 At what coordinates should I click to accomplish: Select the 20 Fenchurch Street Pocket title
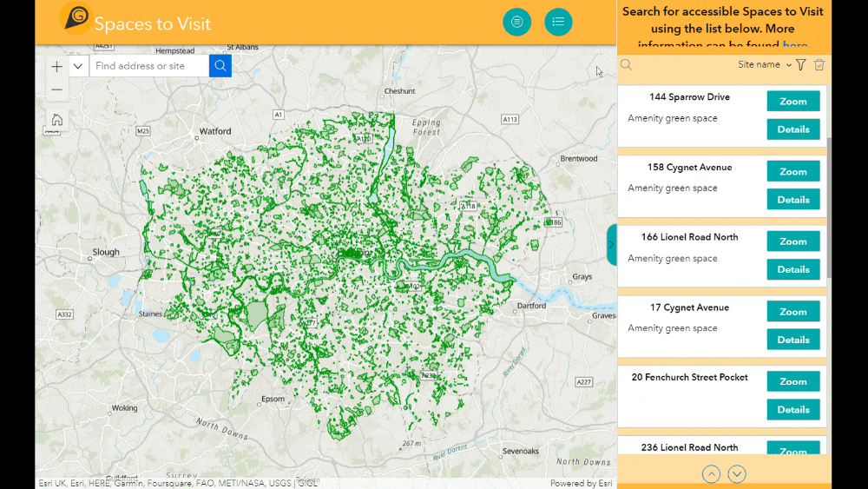pyautogui.click(x=690, y=377)
